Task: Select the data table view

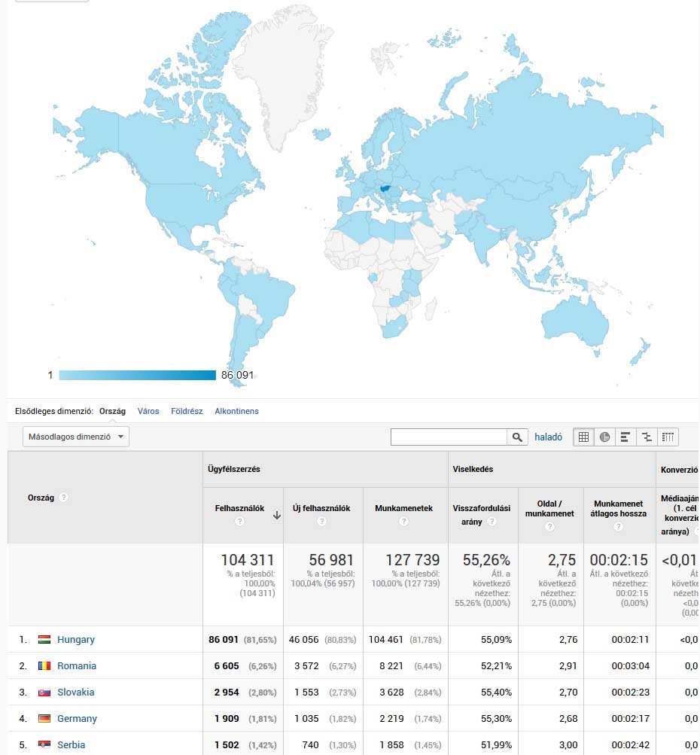Action: click(583, 437)
